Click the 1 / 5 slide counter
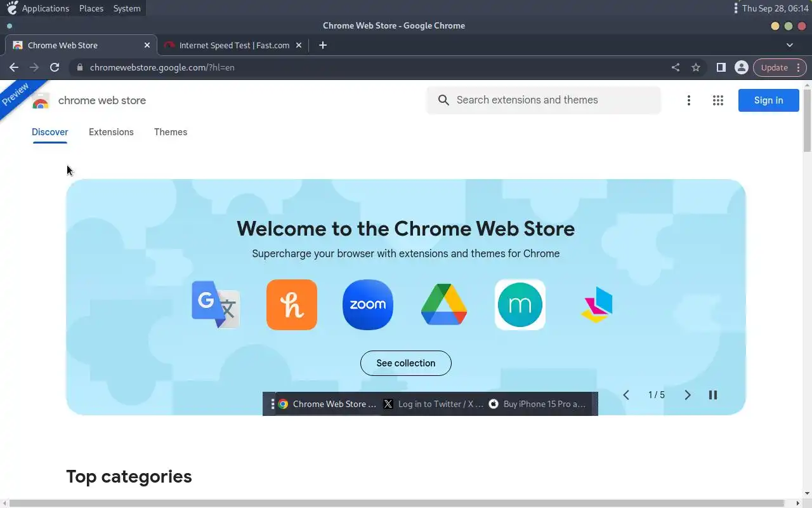This screenshot has height=508, width=812. coord(657,395)
